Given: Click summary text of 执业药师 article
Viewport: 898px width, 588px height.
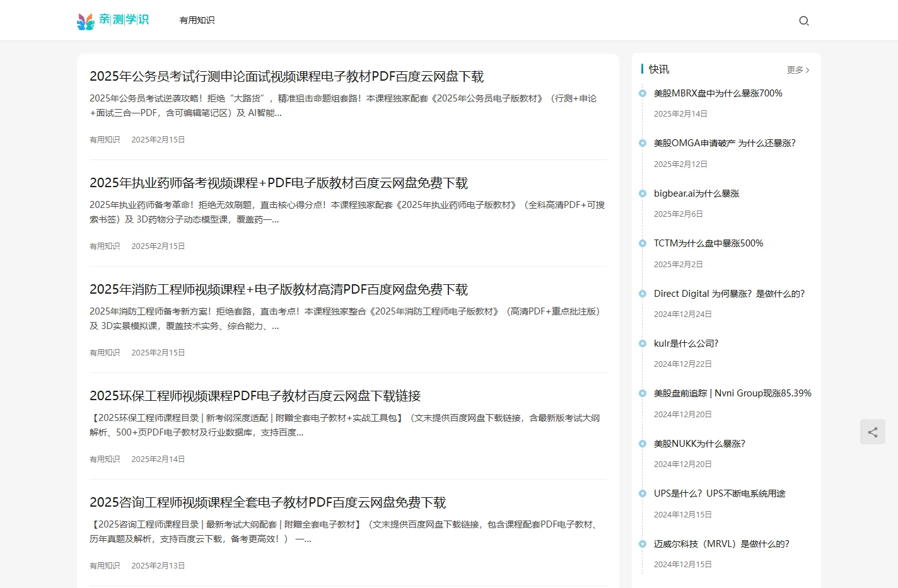Looking at the screenshot, I should pos(347,212).
